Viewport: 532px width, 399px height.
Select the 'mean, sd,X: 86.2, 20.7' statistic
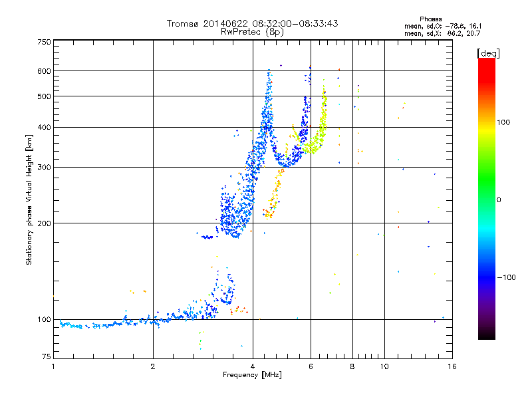click(x=442, y=33)
